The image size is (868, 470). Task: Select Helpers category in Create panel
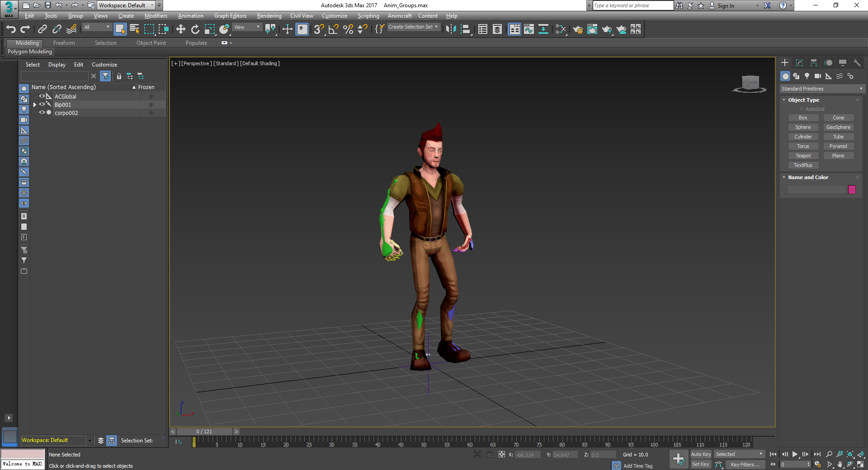tap(829, 76)
